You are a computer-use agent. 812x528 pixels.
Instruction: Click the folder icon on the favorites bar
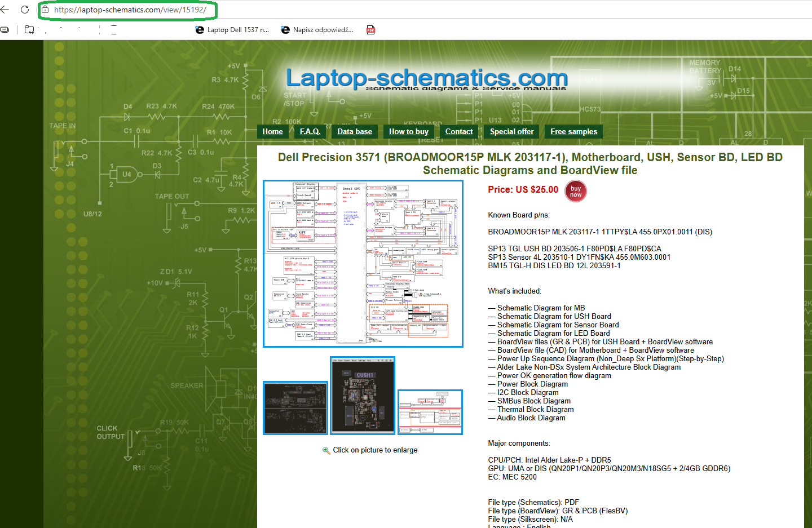click(x=29, y=30)
